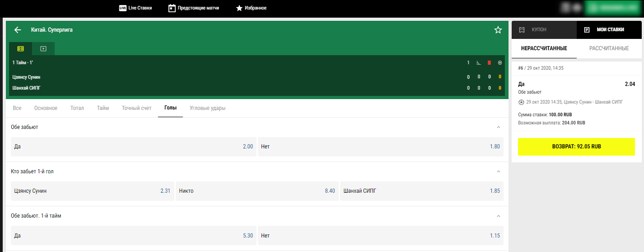The width and height of the screenshot is (644, 252).
Task: Open Live Ставки in top navigation
Action: [135, 8]
